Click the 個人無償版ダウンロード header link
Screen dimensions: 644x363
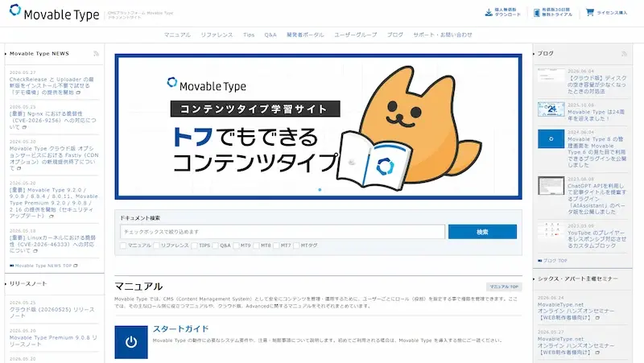pos(502,12)
